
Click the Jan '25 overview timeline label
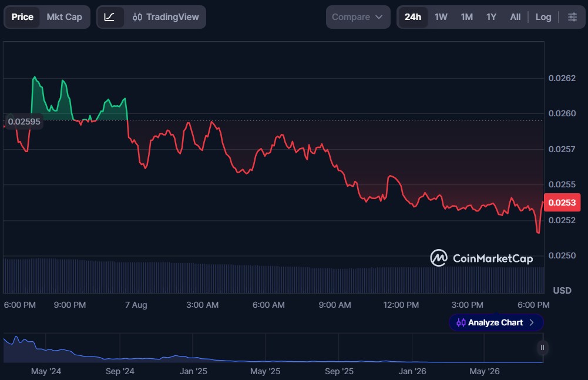193,371
